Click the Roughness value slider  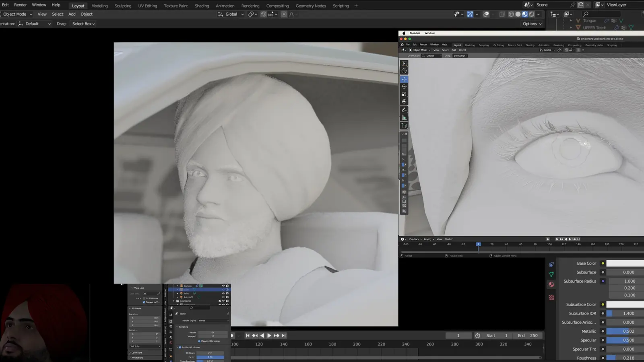[x=625, y=358]
